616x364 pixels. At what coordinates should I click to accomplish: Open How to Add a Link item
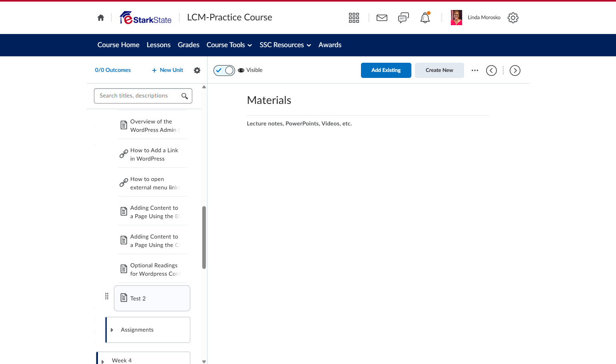152,154
